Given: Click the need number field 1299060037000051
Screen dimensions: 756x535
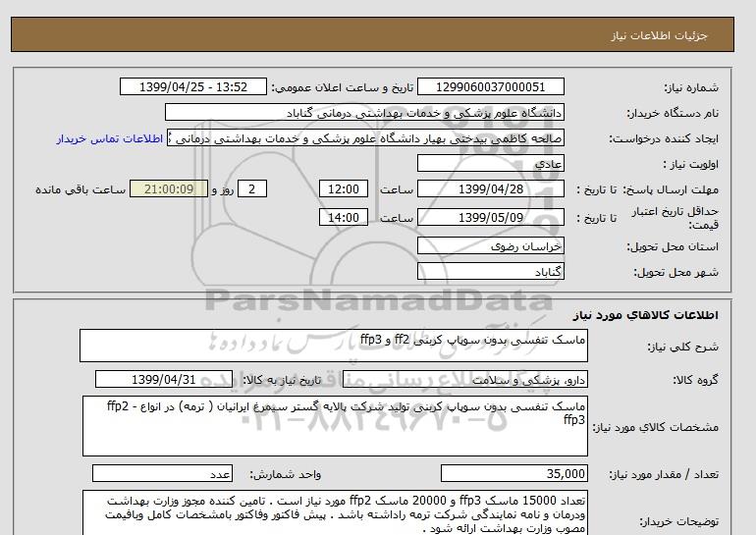Looking at the screenshot, I should click(x=490, y=87).
